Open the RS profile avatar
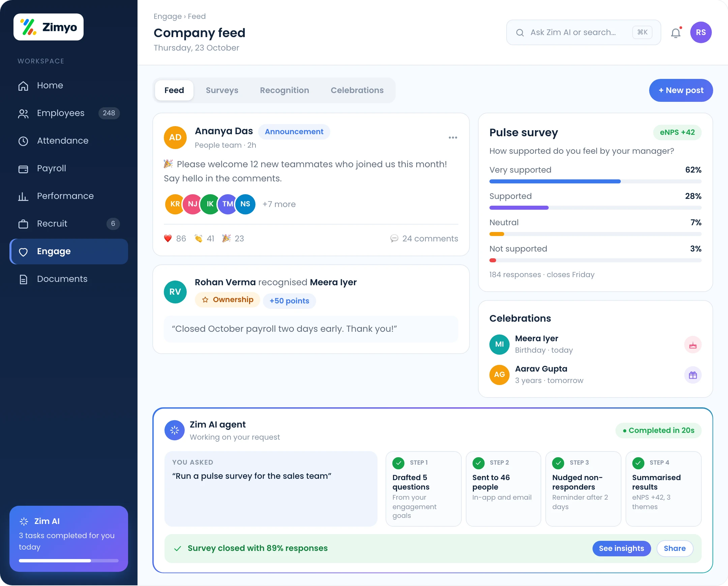Viewport: 728px width, 586px height. click(701, 32)
